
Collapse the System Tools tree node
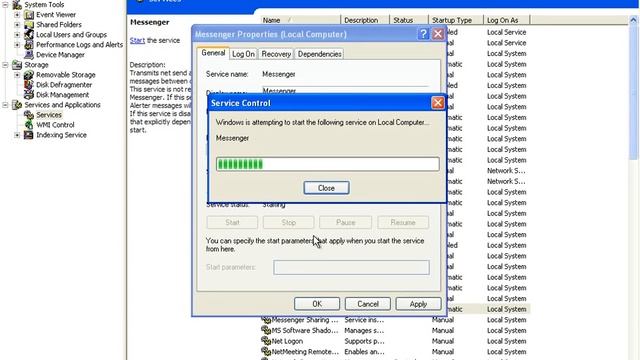5,5
